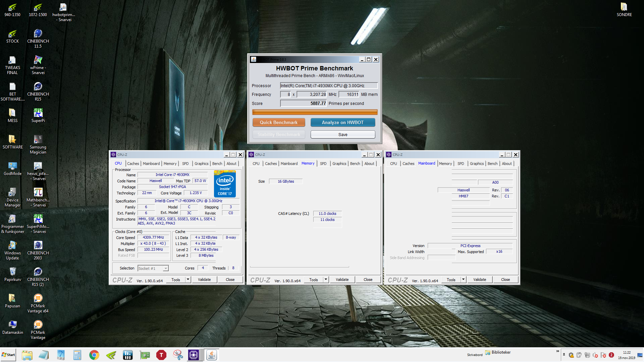644x362 pixels.
Task: Click Tools button in Mainboard CPU-Z window
Action: click(451, 280)
